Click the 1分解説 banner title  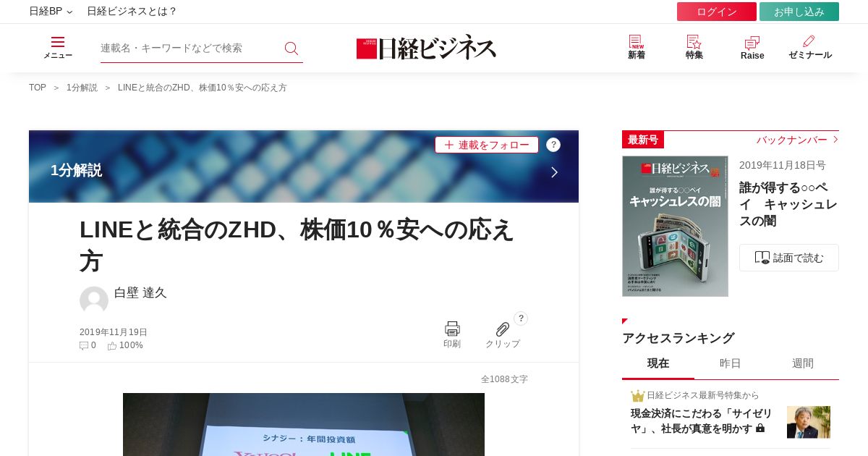point(76,171)
